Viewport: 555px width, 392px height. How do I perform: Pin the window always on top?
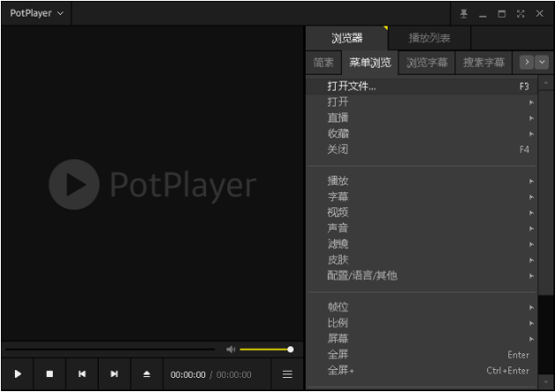point(464,14)
